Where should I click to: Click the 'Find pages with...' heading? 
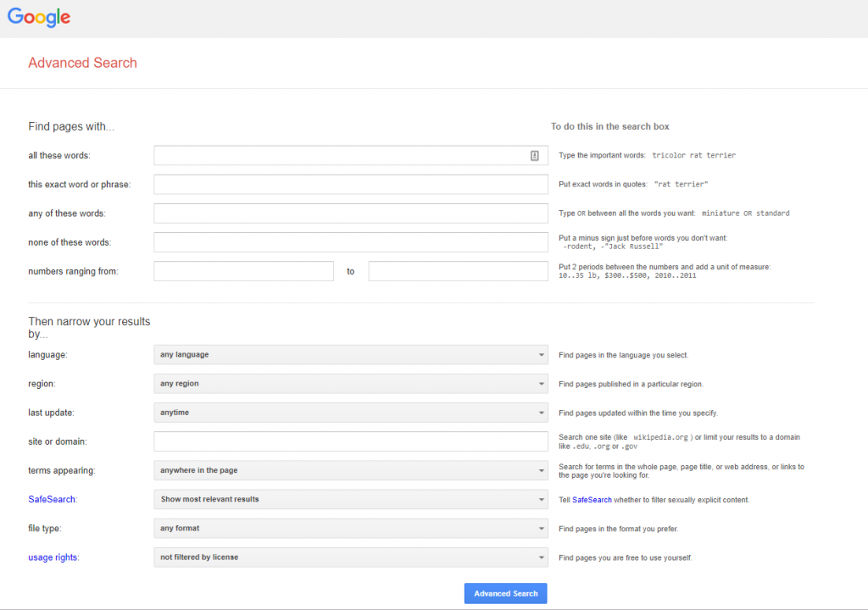point(71,126)
